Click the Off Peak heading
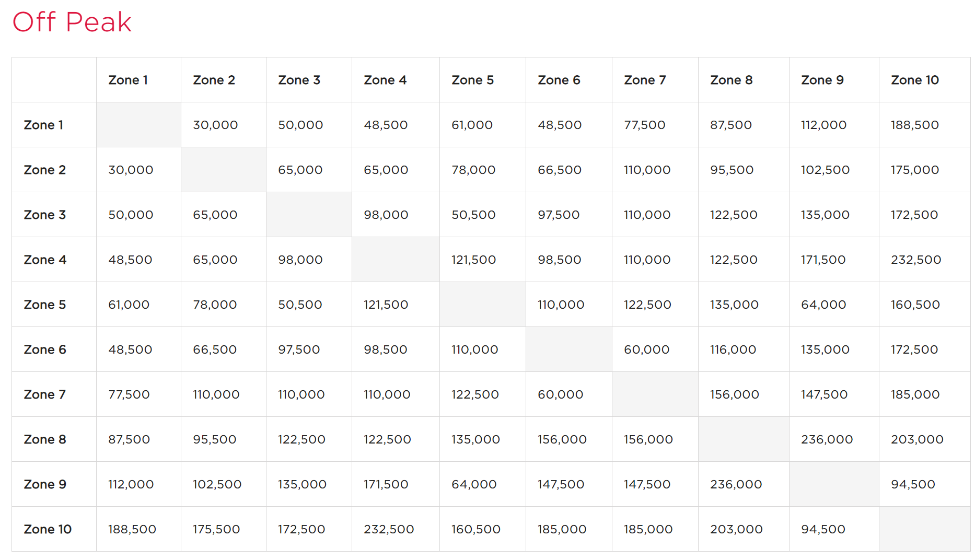The image size is (975, 560). point(72,22)
